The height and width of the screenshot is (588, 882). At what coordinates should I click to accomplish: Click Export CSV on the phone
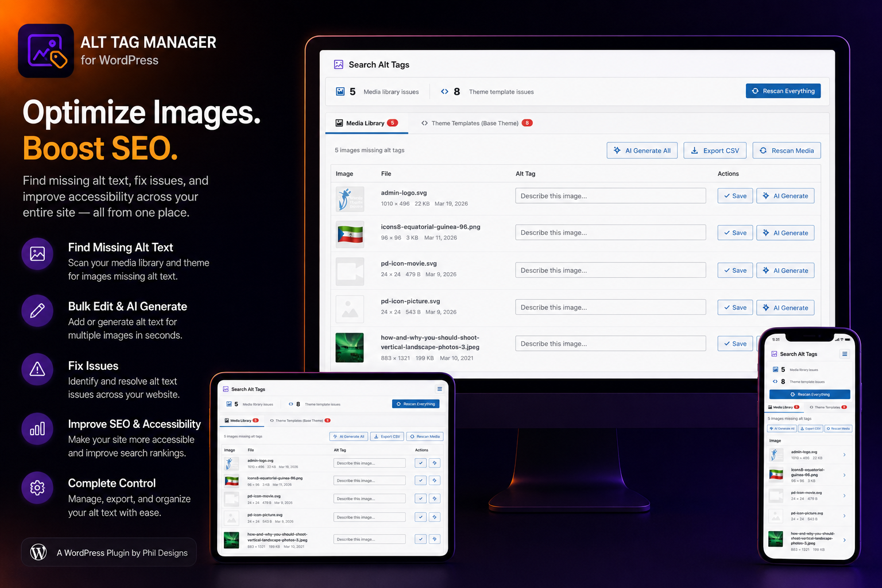click(x=811, y=428)
